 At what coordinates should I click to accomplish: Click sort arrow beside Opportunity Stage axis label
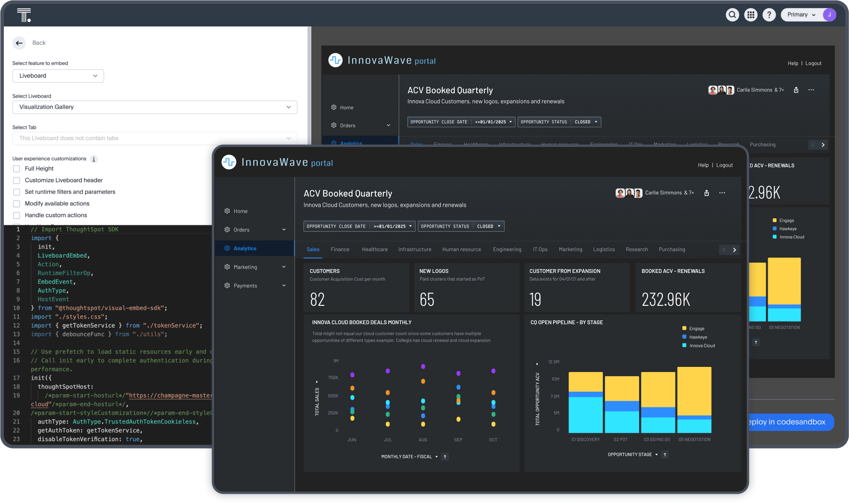(x=665, y=454)
